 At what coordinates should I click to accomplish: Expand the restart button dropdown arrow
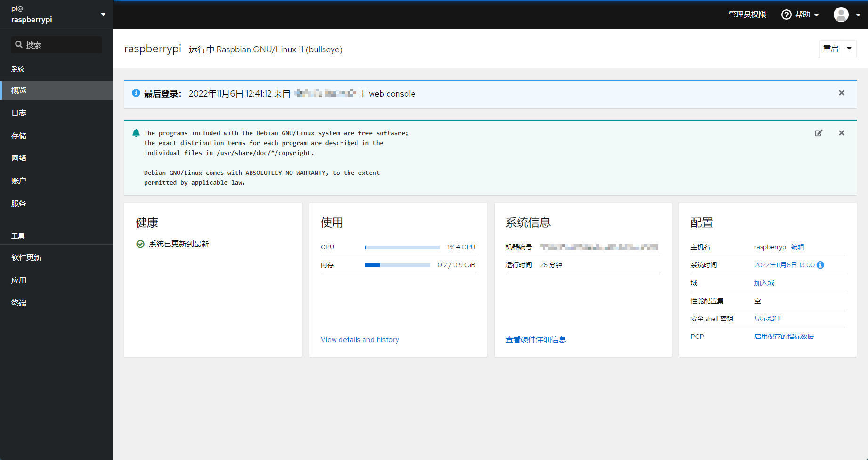849,49
